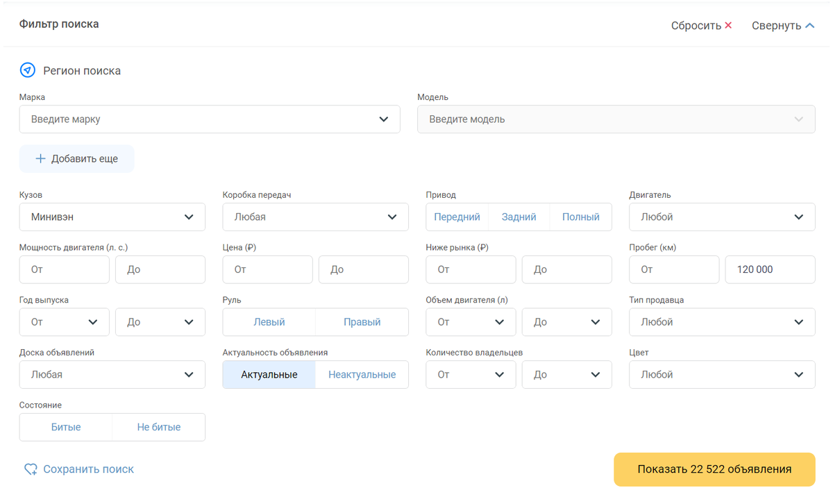Open the Марка dropdown
833x504 pixels.
210,119
